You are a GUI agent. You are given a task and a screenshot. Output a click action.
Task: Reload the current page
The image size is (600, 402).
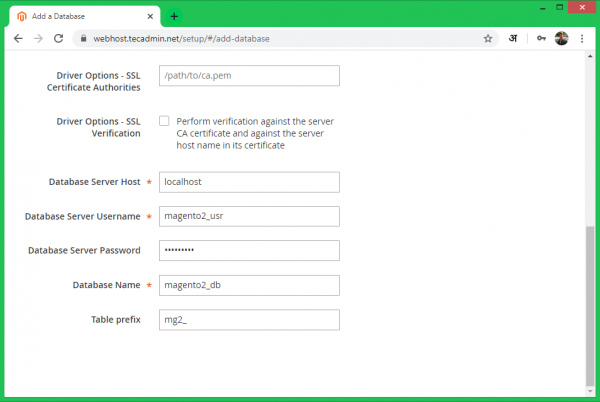coord(59,38)
